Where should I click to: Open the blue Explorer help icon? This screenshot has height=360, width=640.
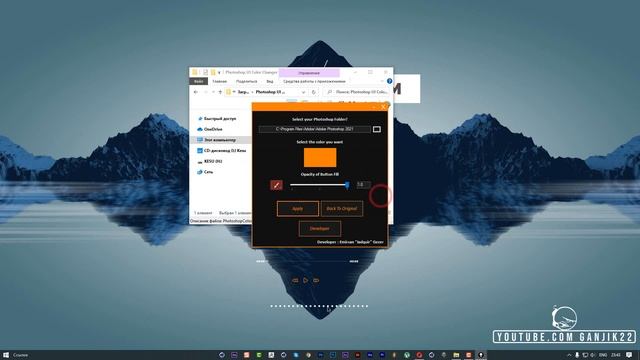tap(389, 81)
